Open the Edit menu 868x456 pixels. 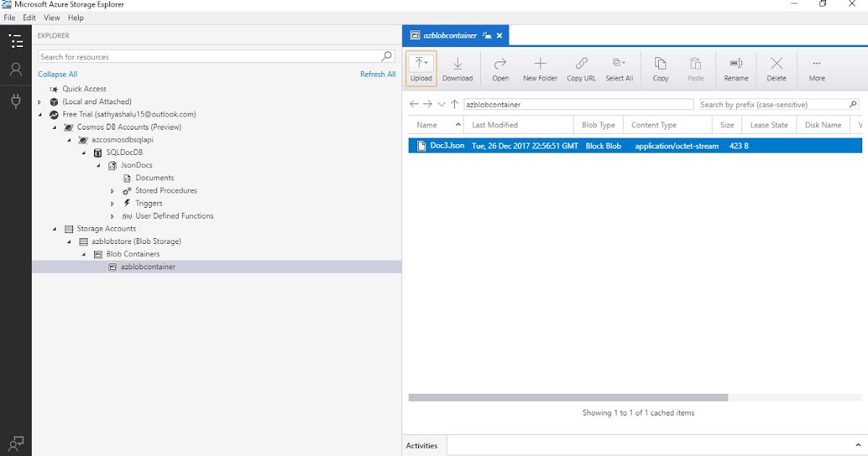coord(29,17)
